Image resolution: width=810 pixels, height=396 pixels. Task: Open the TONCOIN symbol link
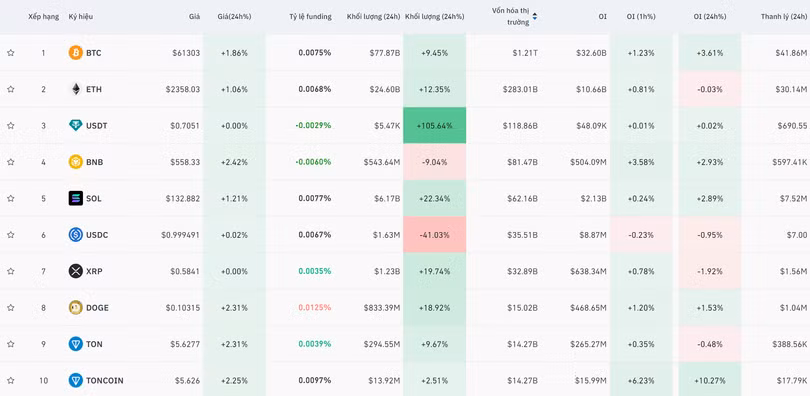105,381
